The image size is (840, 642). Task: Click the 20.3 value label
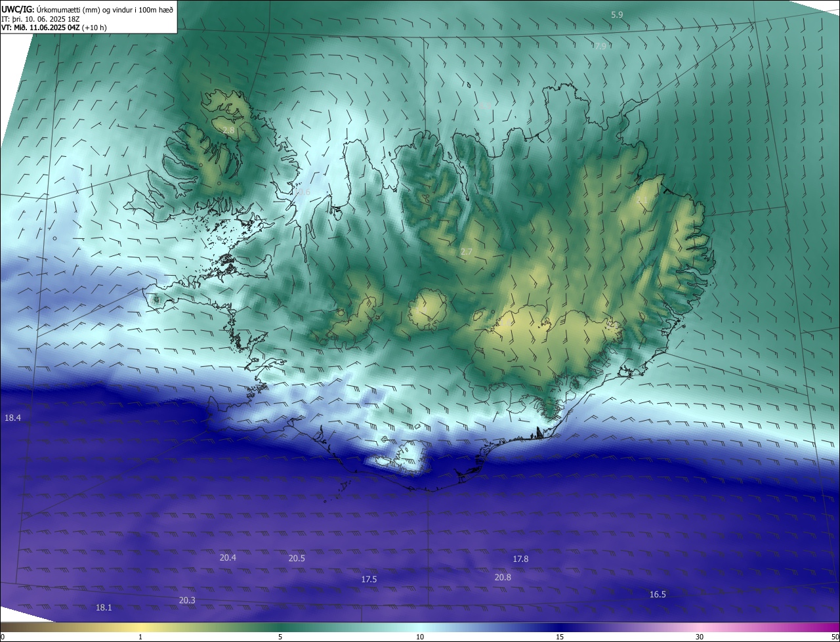click(x=186, y=600)
